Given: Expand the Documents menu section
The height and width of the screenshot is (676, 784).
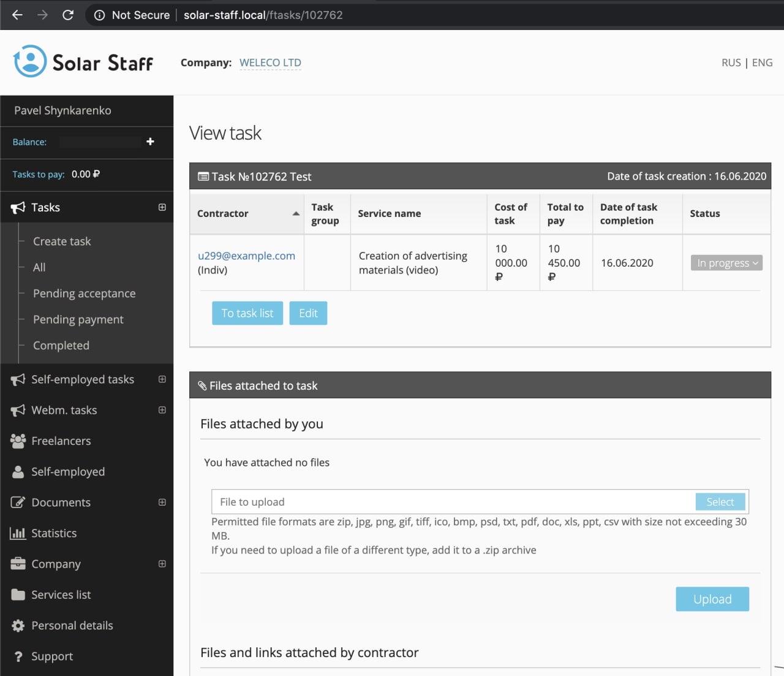Looking at the screenshot, I should (x=162, y=502).
